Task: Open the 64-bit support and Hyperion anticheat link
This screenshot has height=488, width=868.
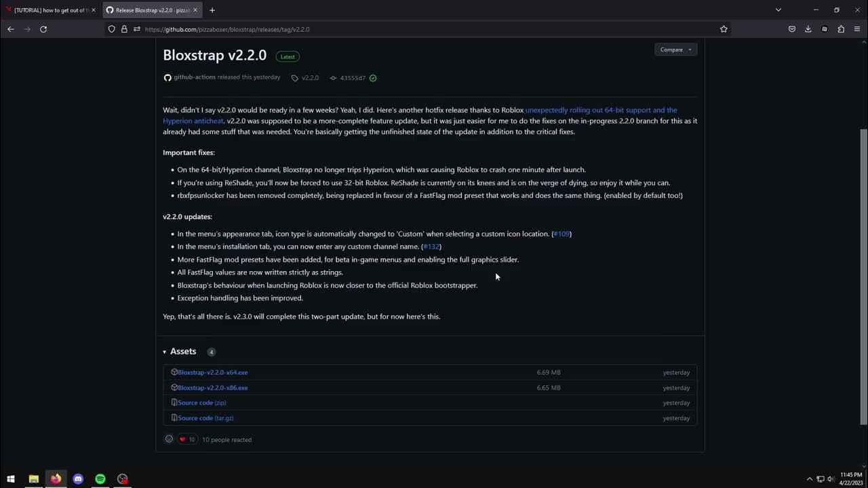Action: click(601, 110)
